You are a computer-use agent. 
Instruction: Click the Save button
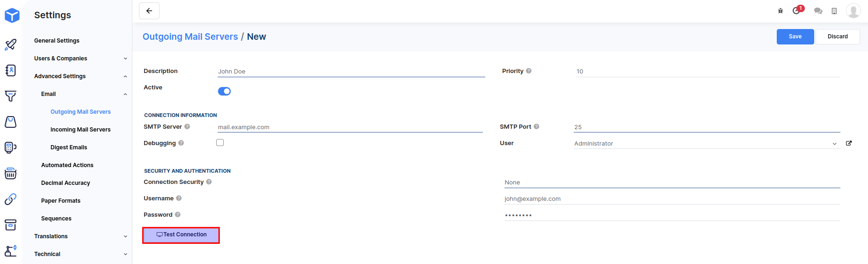[x=795, y=37]
